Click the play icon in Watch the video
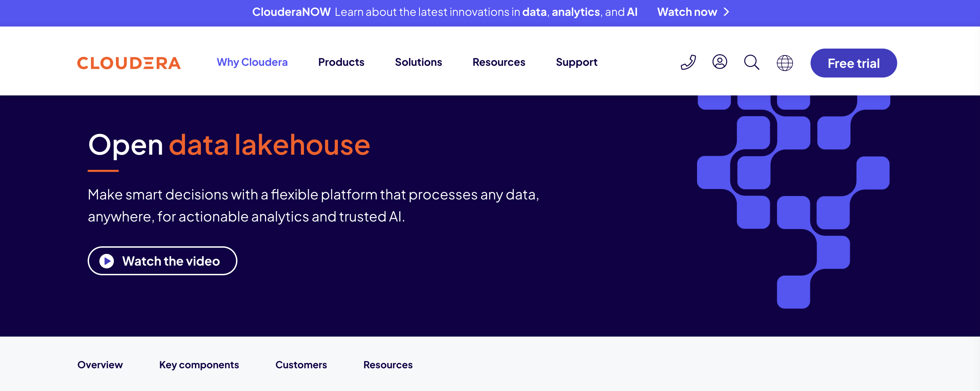980x391 pixels. (107, 261)
